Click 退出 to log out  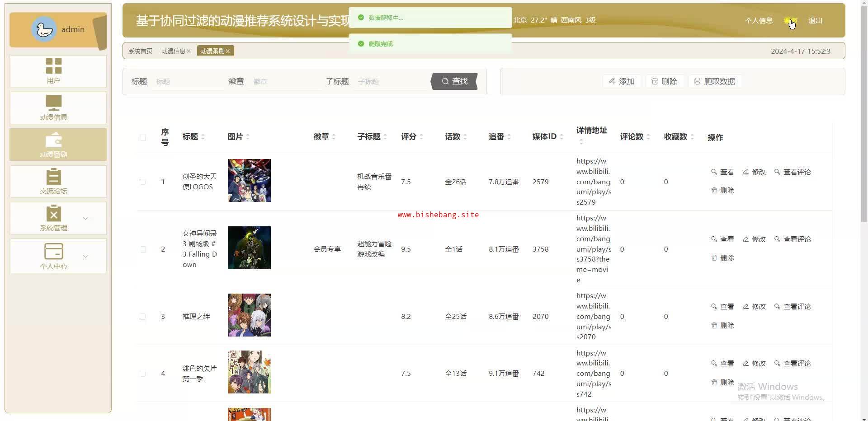tap(815, 21)
